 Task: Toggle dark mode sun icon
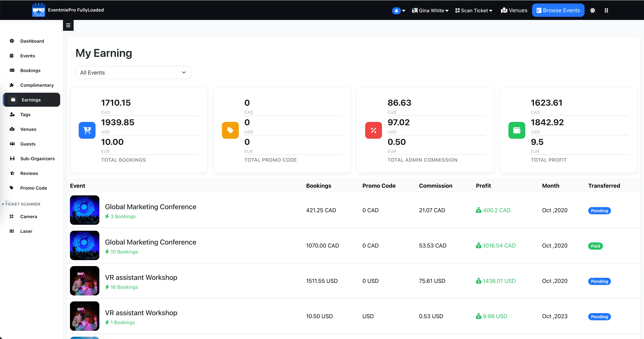593,10
